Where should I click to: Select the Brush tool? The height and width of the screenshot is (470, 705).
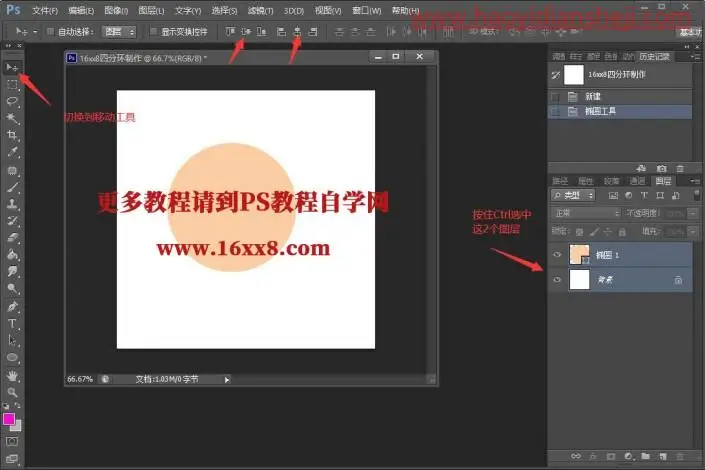tap(12, 187)
